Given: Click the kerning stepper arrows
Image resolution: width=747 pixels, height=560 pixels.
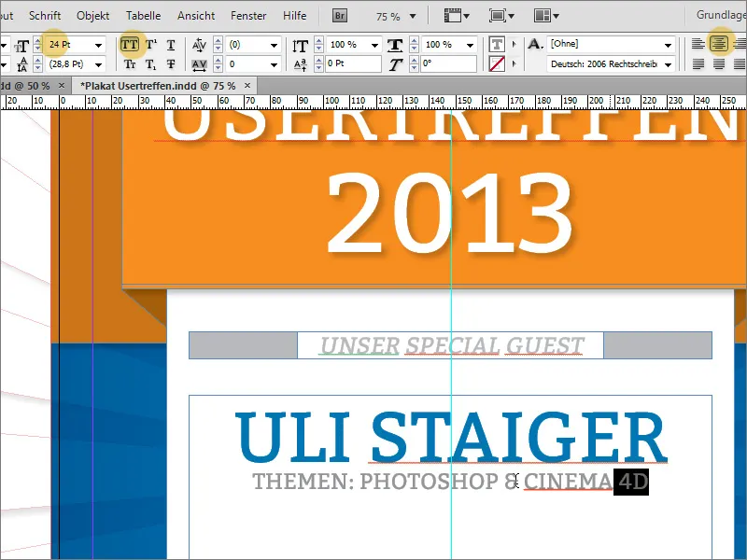Looking at the screenshot, I should click(x=218, y=45).
